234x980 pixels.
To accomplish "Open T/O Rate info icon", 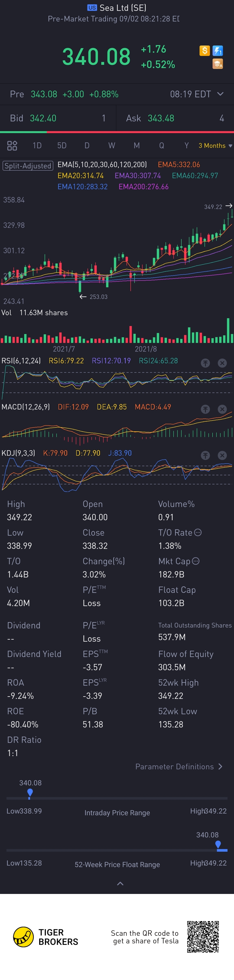I will pyautogui.click(x=198, y=532).
